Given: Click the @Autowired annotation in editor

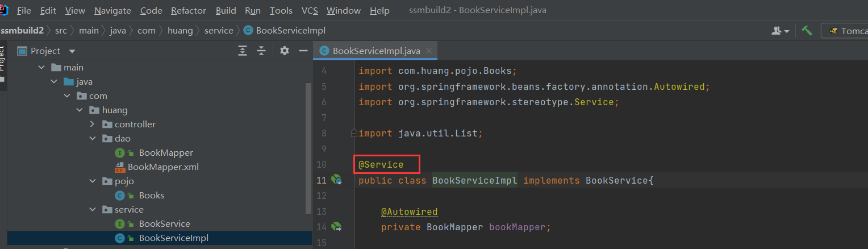Looking at the screenshot, I should point(409,211).
